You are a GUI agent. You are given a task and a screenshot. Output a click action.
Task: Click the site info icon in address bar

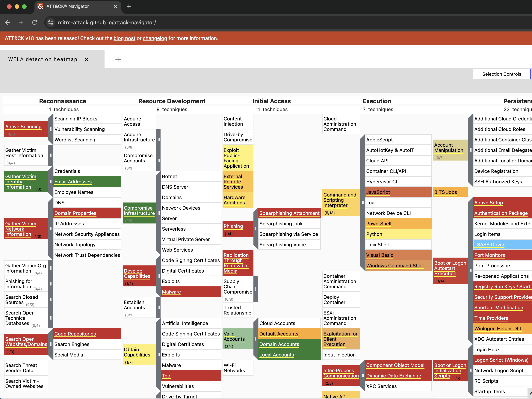click(x=51, y=23)
